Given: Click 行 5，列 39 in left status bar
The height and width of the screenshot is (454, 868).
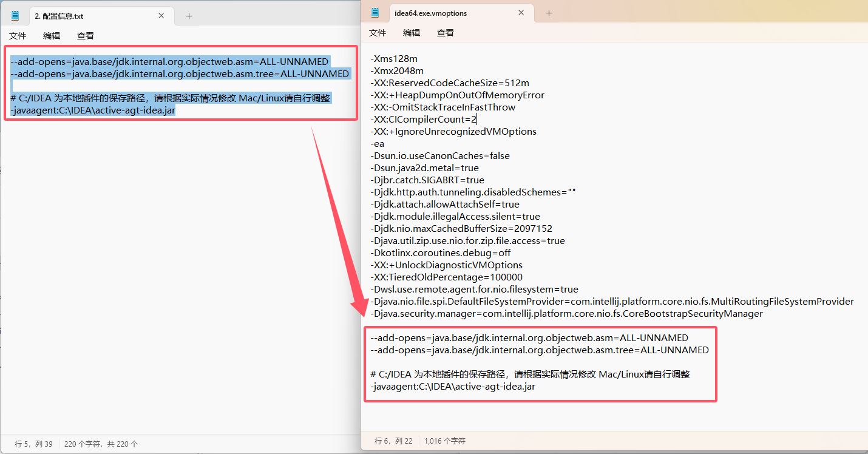Looking at the screenshot, I should [x=33, y=444].
